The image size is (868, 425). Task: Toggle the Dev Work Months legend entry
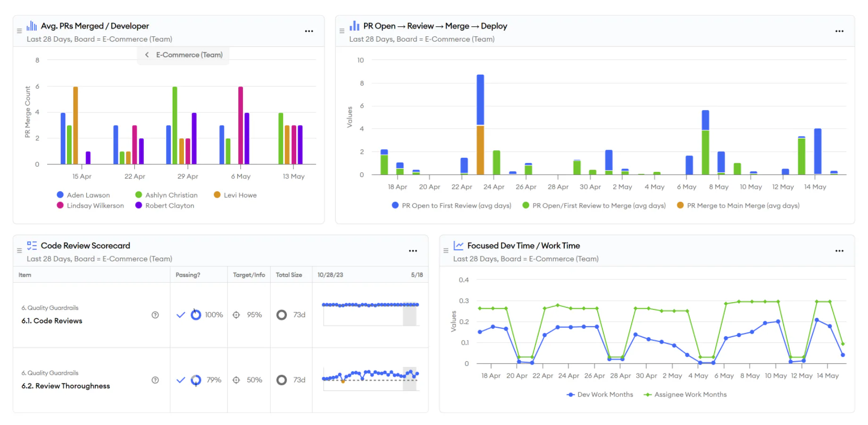tap(599, 394)
